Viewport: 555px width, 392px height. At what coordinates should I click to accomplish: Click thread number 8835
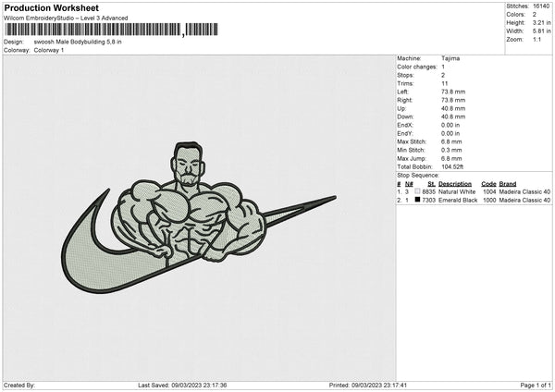(428, 191)
